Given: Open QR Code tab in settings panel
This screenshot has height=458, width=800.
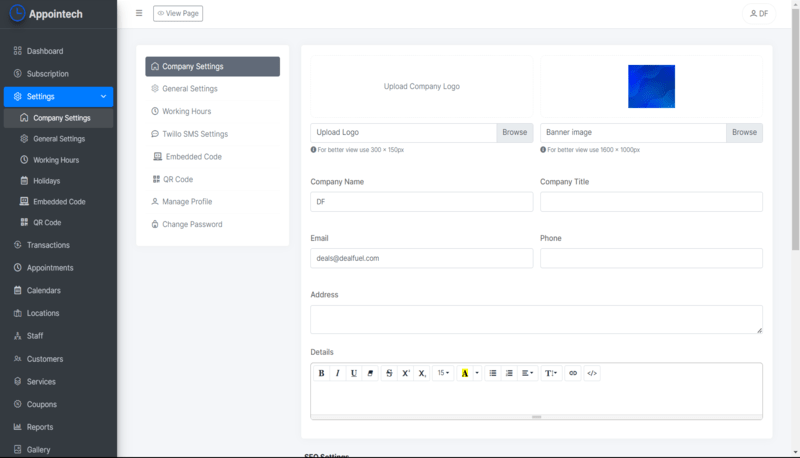Looking at the screenshot, I should click(x=212, y=180).
